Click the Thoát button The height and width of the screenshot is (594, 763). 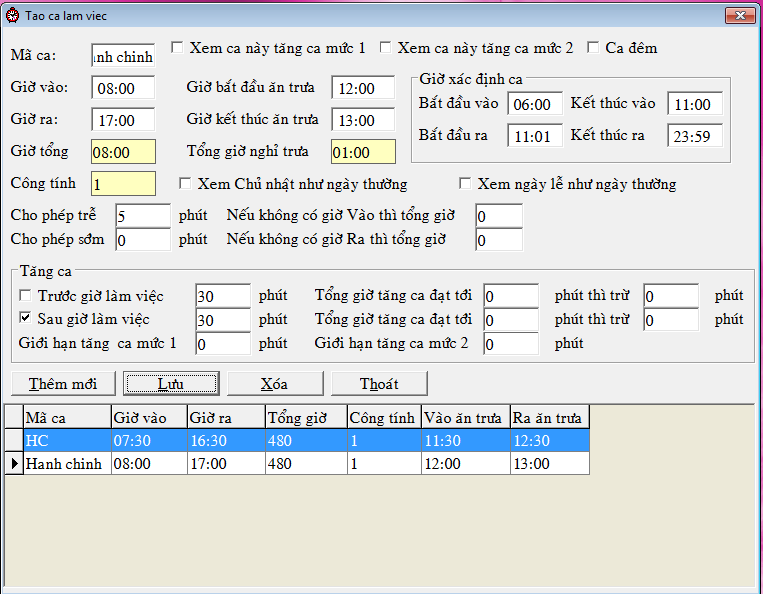(x=380, y=384)
